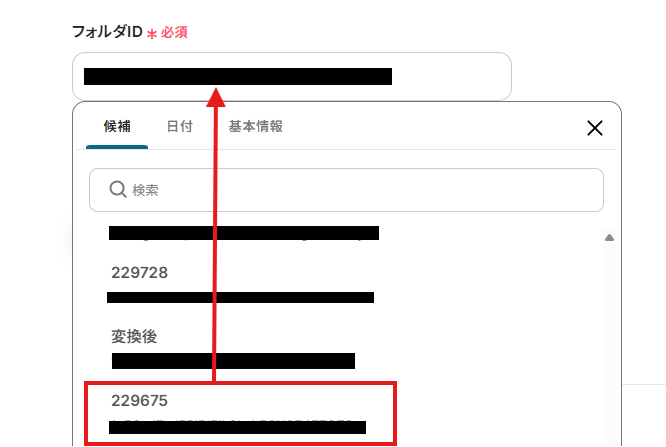Image resolution: width=666 pixels, height=447 pixels.
Task: Click the redacted ID under 229728
Action: coord(240,297)
